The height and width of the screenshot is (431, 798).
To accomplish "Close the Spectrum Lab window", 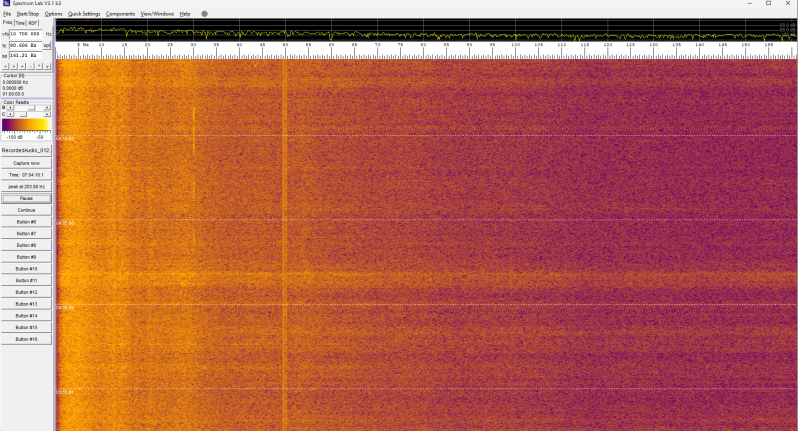I will click(788, 4).
